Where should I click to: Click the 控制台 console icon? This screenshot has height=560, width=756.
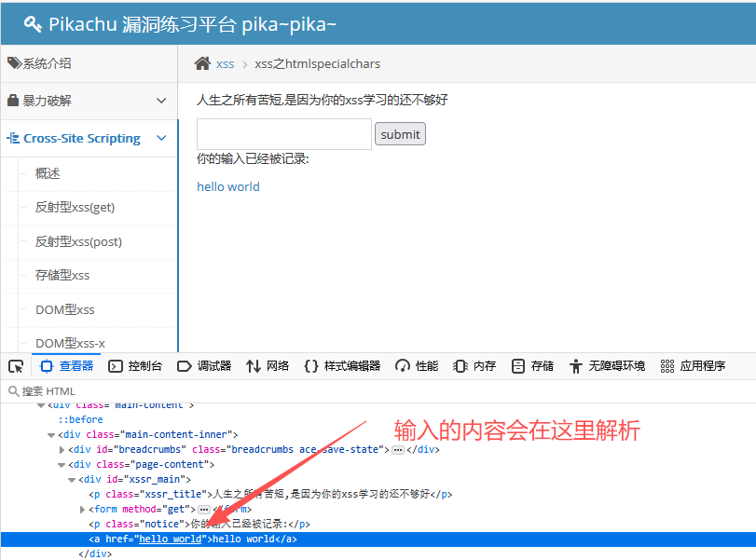click(x=116, y=366)
